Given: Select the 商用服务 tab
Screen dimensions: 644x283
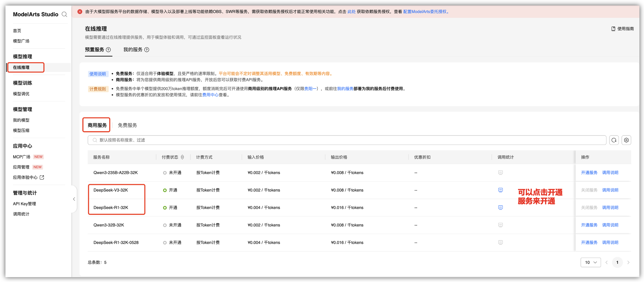Looking at the screenshot, I should point(97,126).
